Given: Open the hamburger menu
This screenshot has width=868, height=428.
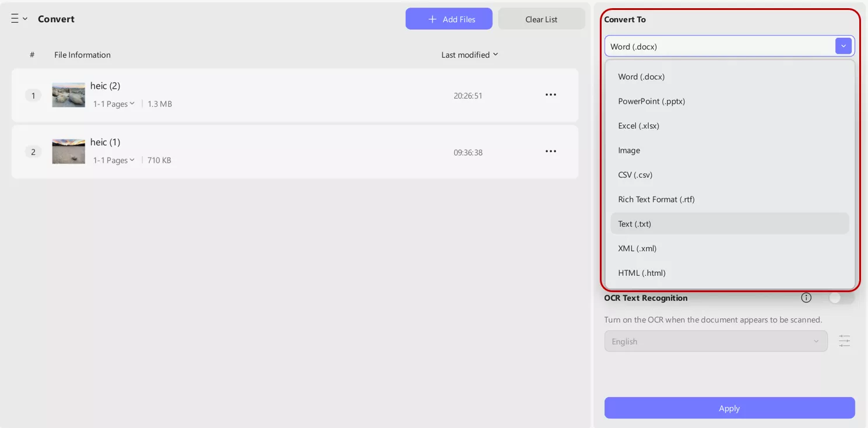Looking at the screenshot, I should tap(15, 18).
